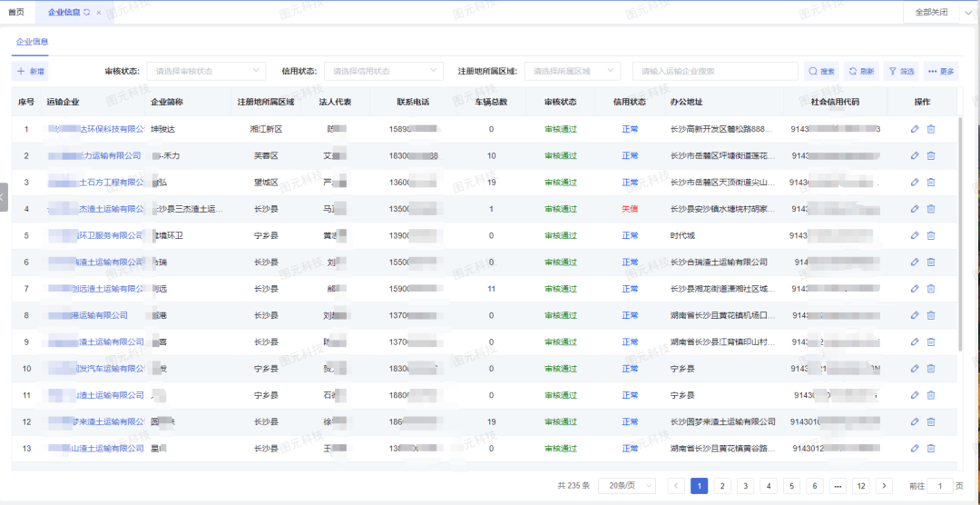Click the 刷新 refresh button
The image size is (980, 505).
(861, 71)
